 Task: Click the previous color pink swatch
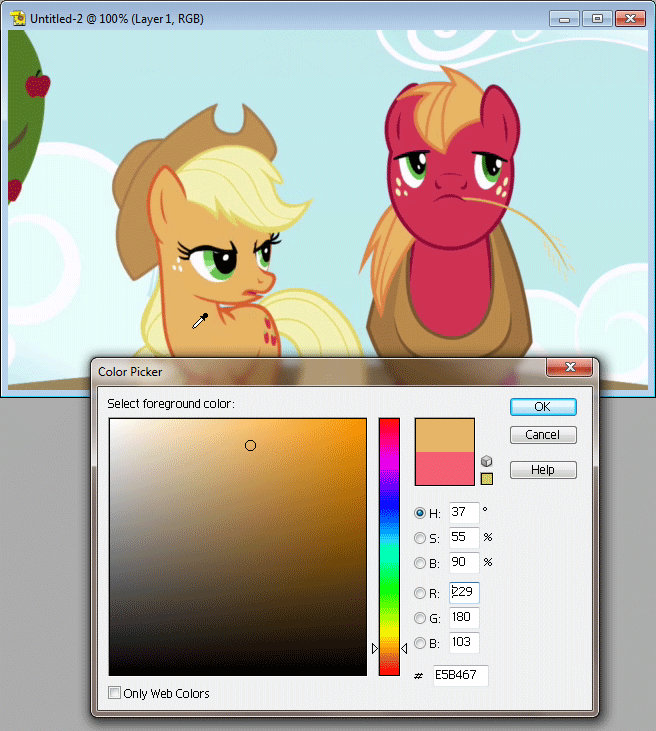click(x=445, y=469)
